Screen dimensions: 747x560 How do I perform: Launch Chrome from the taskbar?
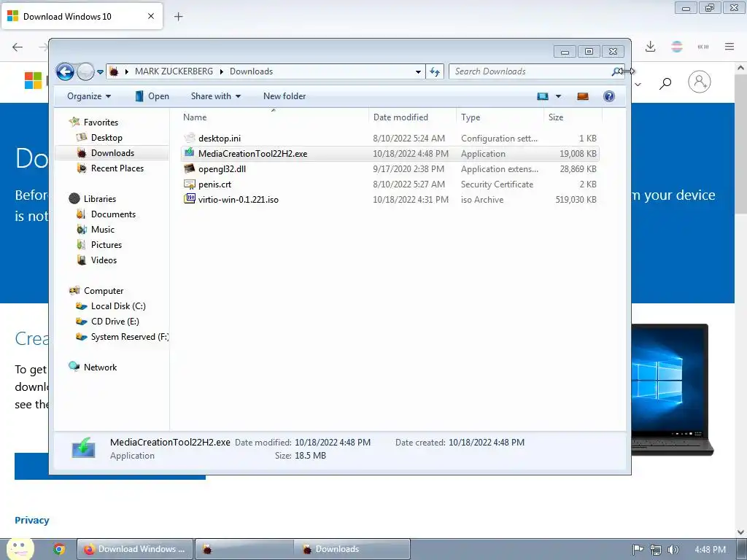click(59, 549)
